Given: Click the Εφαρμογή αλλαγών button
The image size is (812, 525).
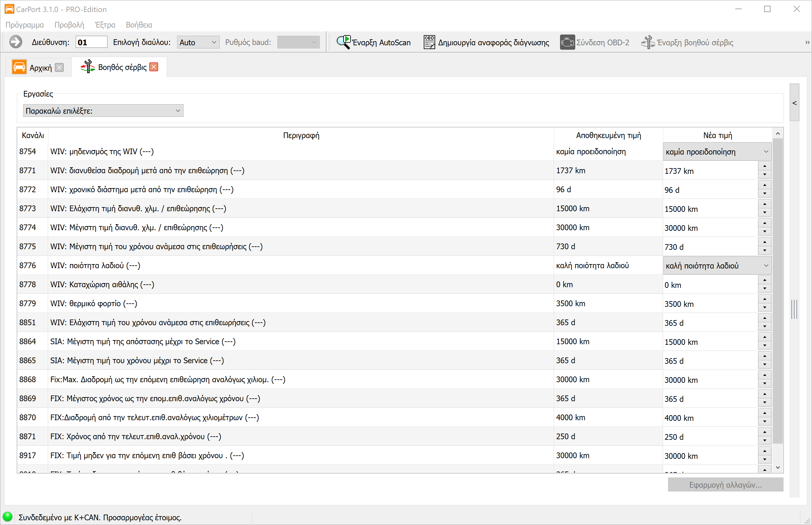Looking at the screenshot, I should click(x=725, y=485).
